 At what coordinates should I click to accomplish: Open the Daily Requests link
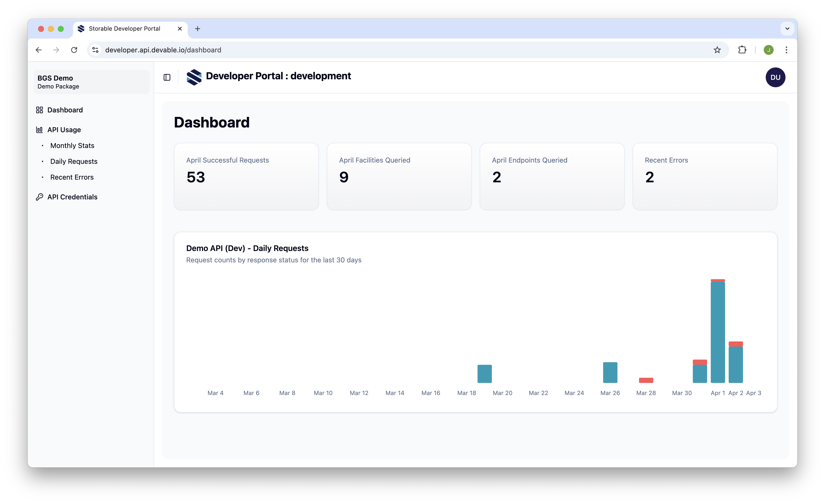click(x=74, y=161)
